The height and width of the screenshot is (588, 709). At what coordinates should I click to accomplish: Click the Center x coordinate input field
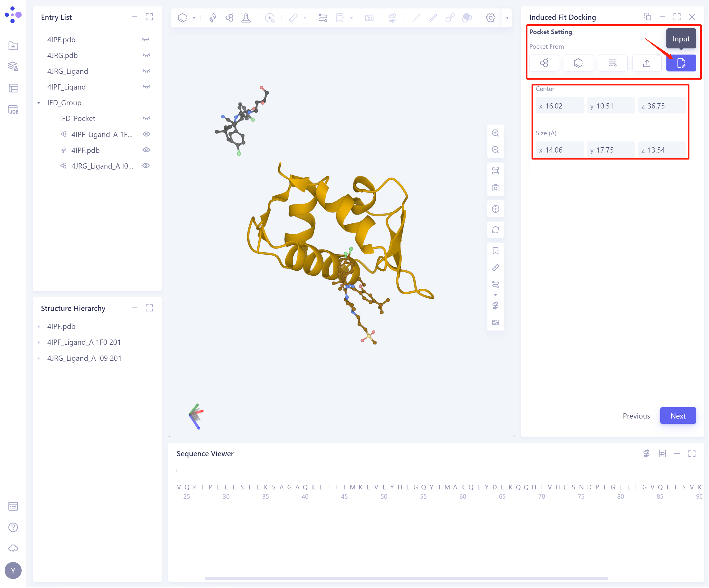pyautogui.click(x=560, y=105)
